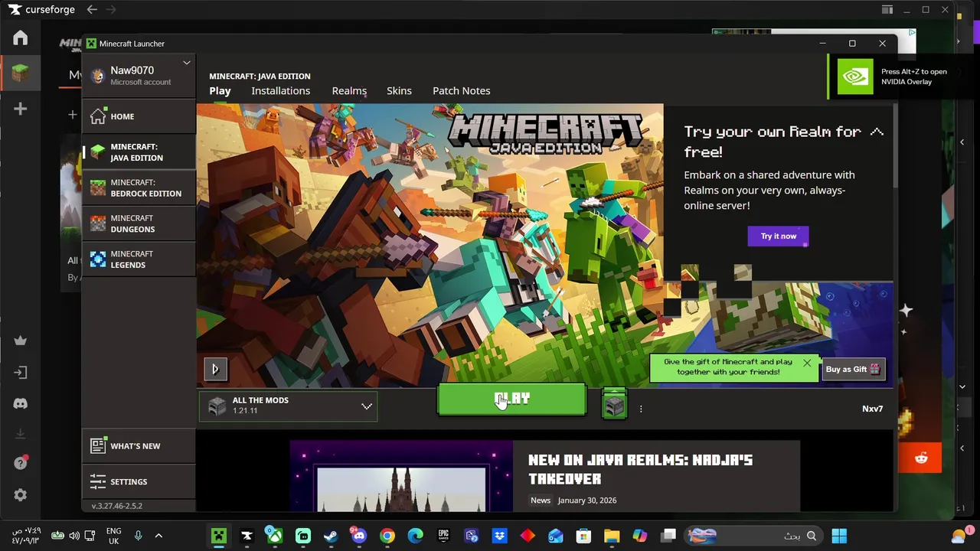The height and width of the screenshot is (551, 980).
Task: Show hidden system tray icons chevron
Action: point(158,536)
